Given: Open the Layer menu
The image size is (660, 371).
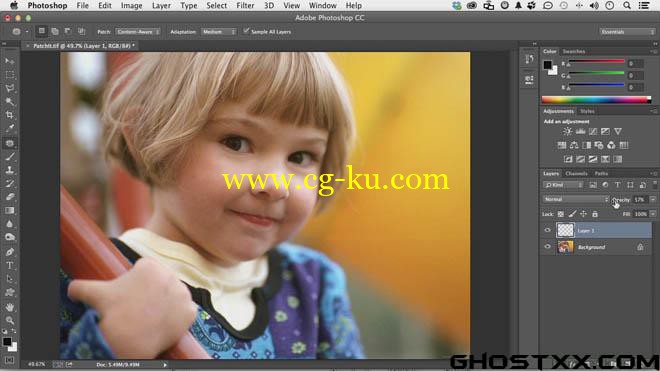Looking at the screenshot, I should point(161,5).
